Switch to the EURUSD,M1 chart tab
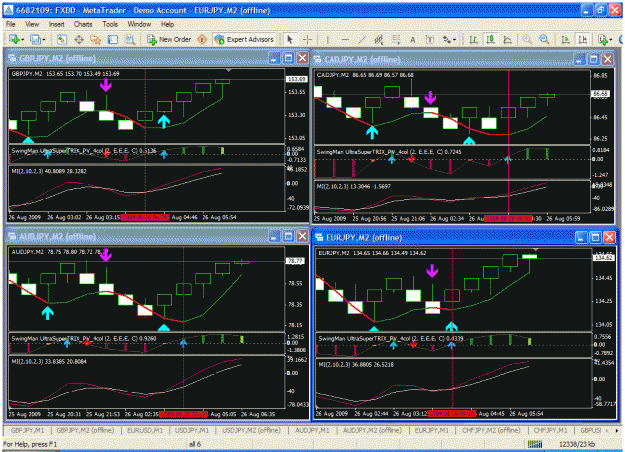 (145, 430)
